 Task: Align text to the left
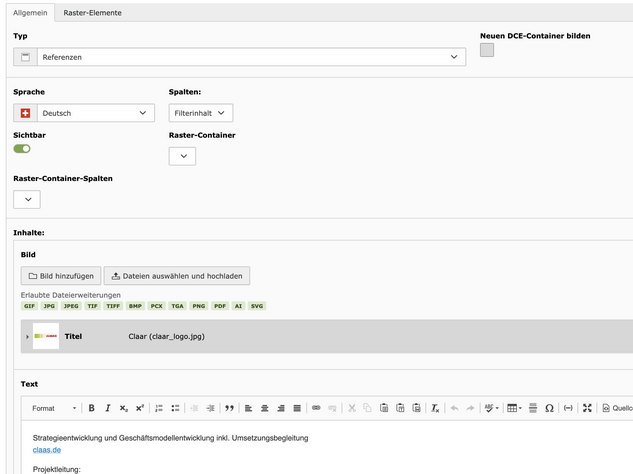point(249,408)
